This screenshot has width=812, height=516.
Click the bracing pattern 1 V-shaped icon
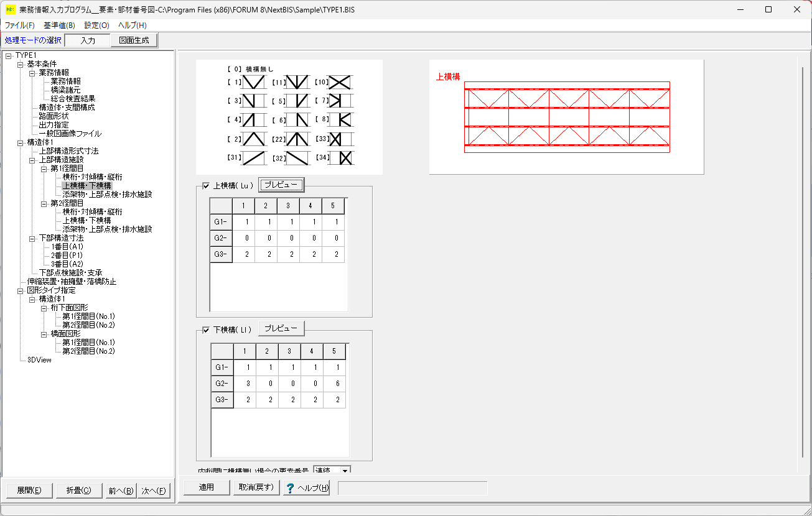coord(253,82)
